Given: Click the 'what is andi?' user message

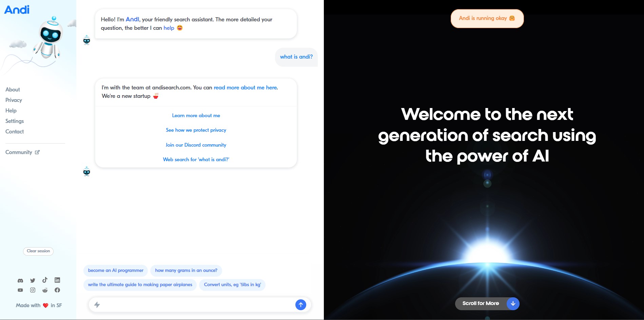Looking at the screenshot, I should (296, 57).
